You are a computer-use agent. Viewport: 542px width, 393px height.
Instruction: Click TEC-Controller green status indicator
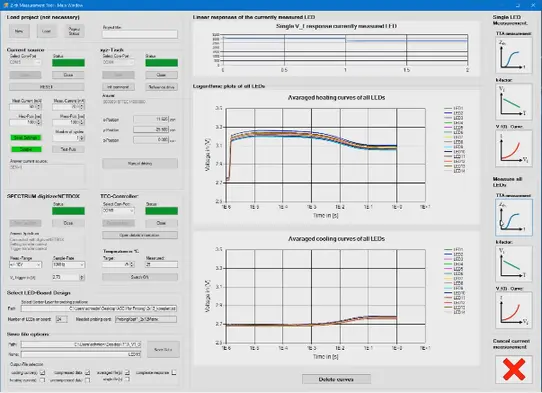click(161, 210)
